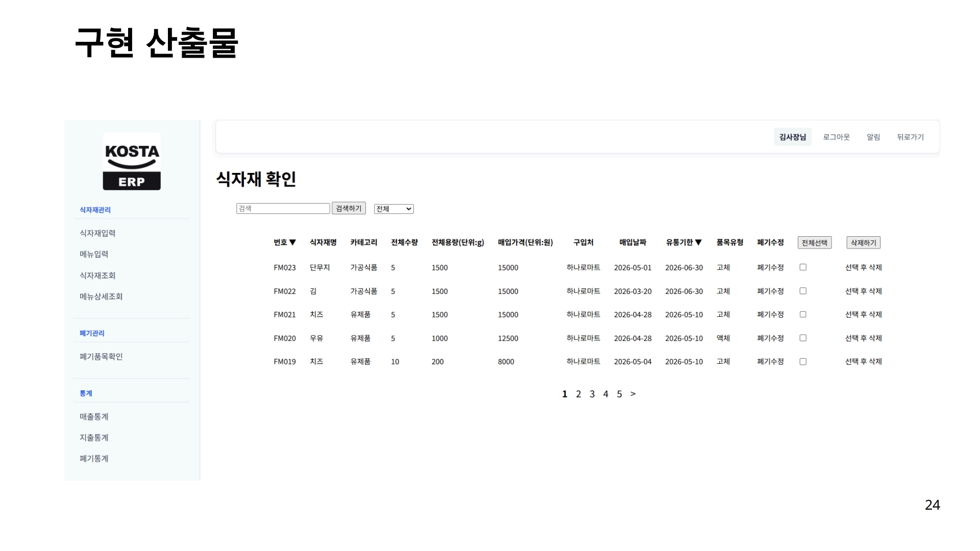
Task: Click the 뒤로가기 link
Action: pos(911,137)
